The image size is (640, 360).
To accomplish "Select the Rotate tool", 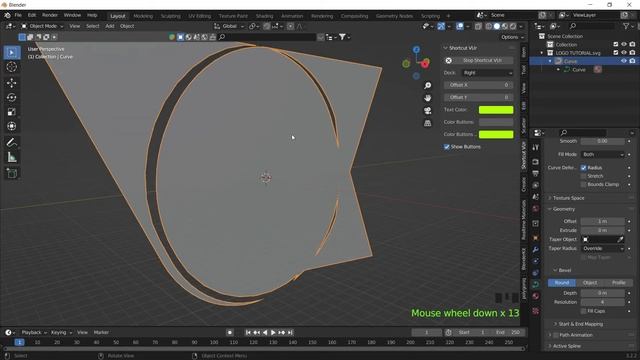I will click(x=11, y=97).
